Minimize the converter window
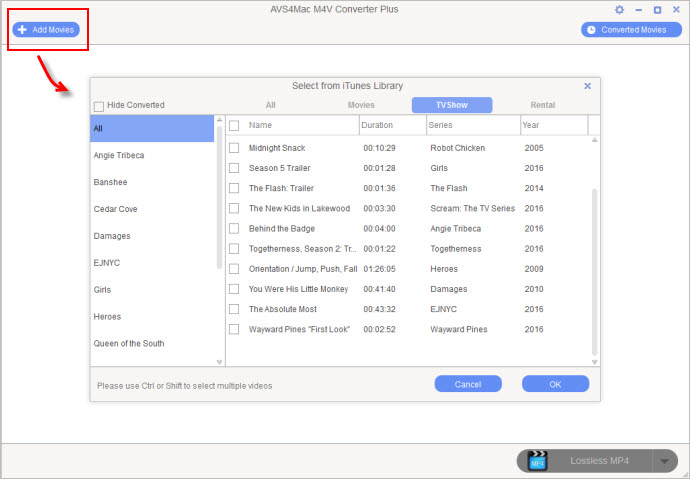 coord(639,10)
